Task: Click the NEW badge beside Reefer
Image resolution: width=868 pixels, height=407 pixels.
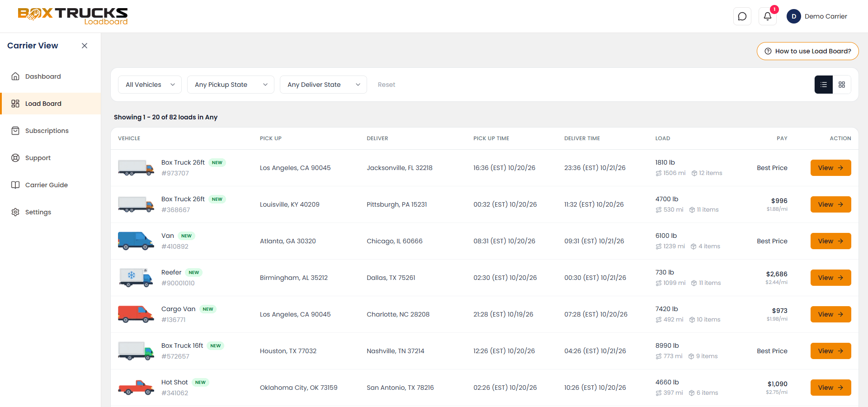Action: (194, 273)
